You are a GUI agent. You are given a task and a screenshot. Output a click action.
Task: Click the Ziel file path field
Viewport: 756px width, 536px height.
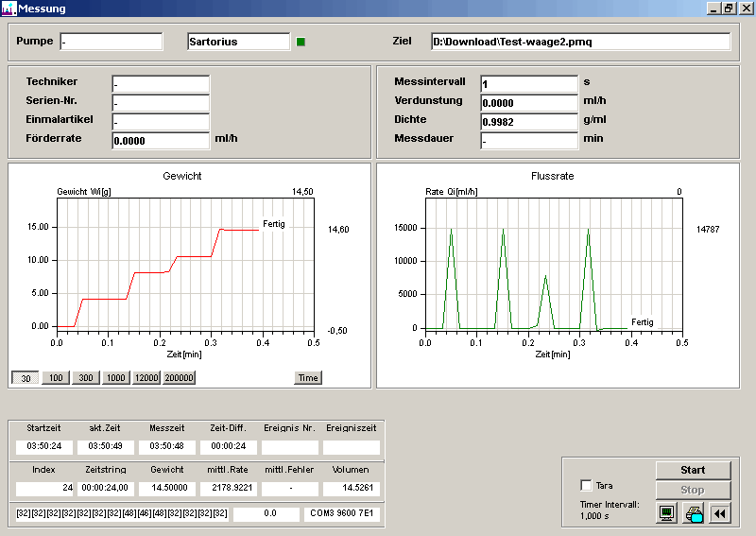[581, 42]
